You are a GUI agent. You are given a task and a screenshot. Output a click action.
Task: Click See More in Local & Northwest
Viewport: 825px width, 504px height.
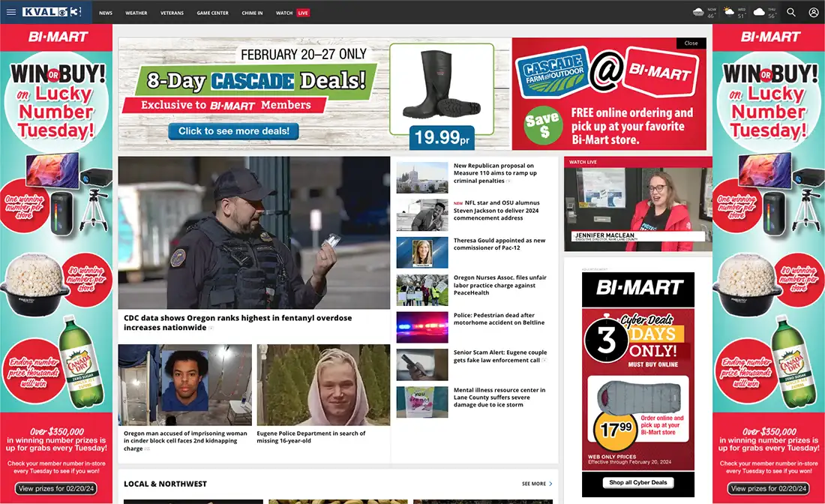[533, 484]
